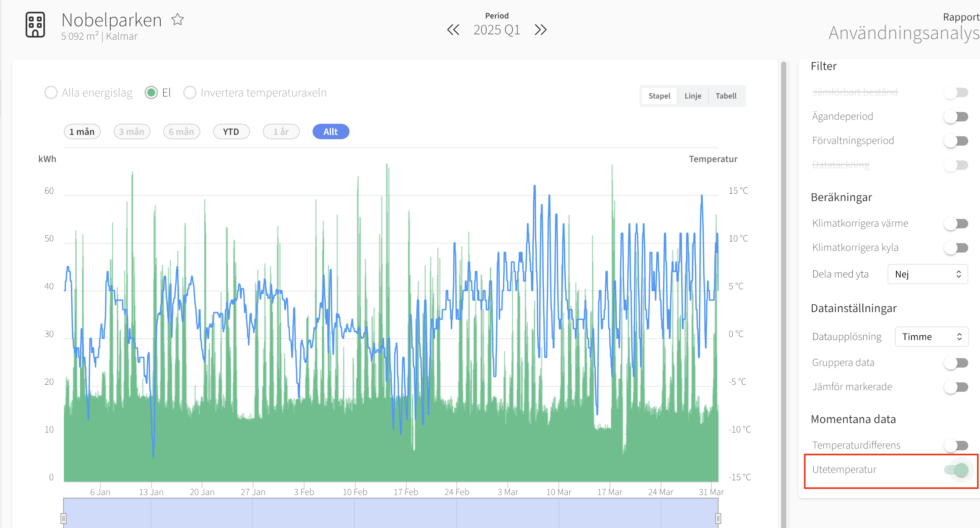Advance to next period with double-right arrows
This screenshot has width=980, height=528.
[540, 30]
